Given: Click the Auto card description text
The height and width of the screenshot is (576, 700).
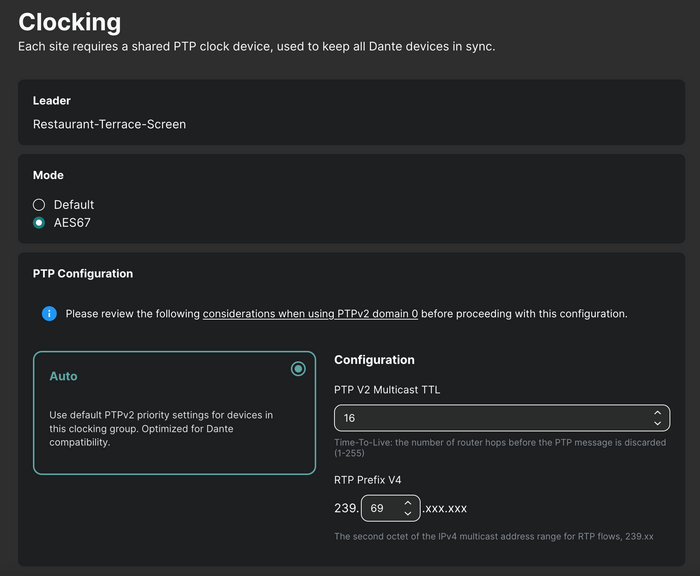Looking at the screenshot, I should point(161,429).
